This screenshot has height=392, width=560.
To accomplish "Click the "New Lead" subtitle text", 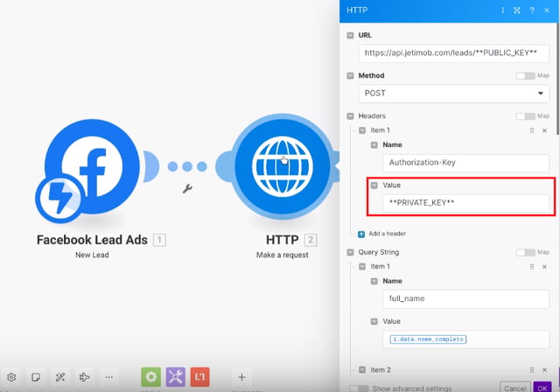I will pyautogui.click(x=92, y=255).
